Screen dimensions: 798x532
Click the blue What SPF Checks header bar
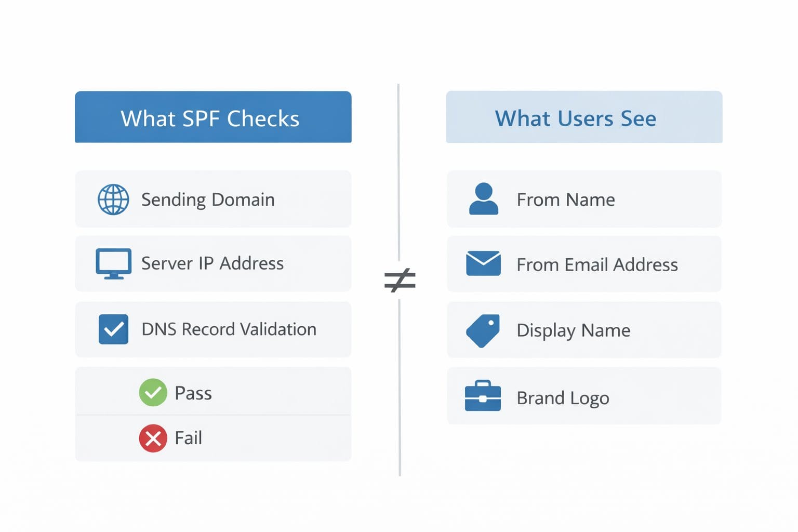click(x=212, y=117)
